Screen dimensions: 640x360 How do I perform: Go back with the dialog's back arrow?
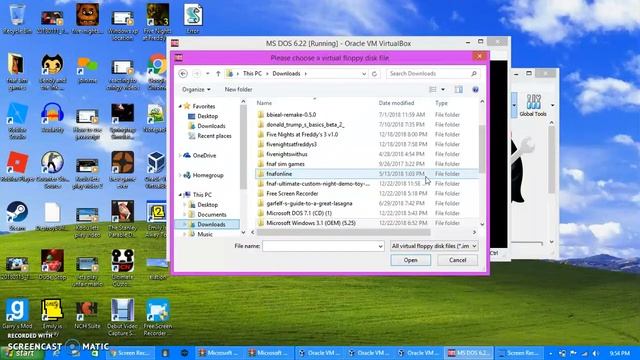[x=183, y=73]
